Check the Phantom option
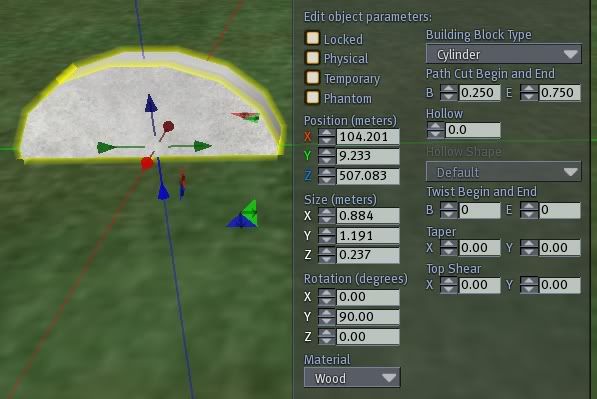Viewport: 597px width, 399px height. pos(313,97)
